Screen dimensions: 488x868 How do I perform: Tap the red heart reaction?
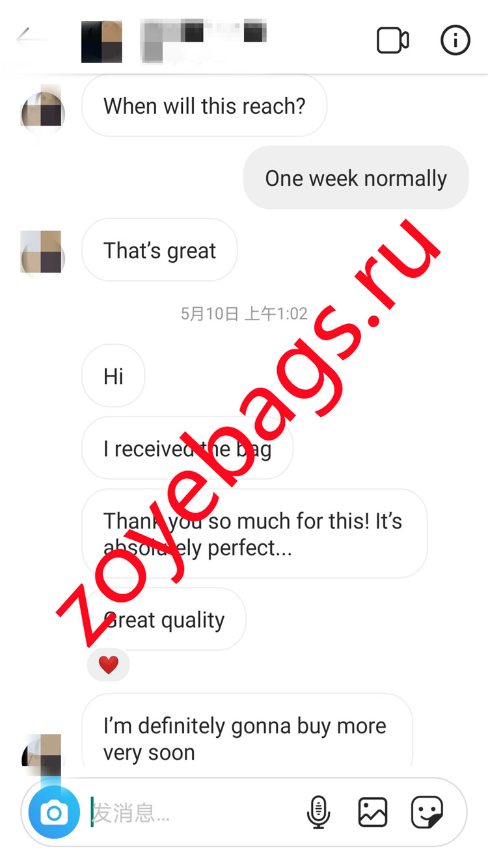(108, 664)
